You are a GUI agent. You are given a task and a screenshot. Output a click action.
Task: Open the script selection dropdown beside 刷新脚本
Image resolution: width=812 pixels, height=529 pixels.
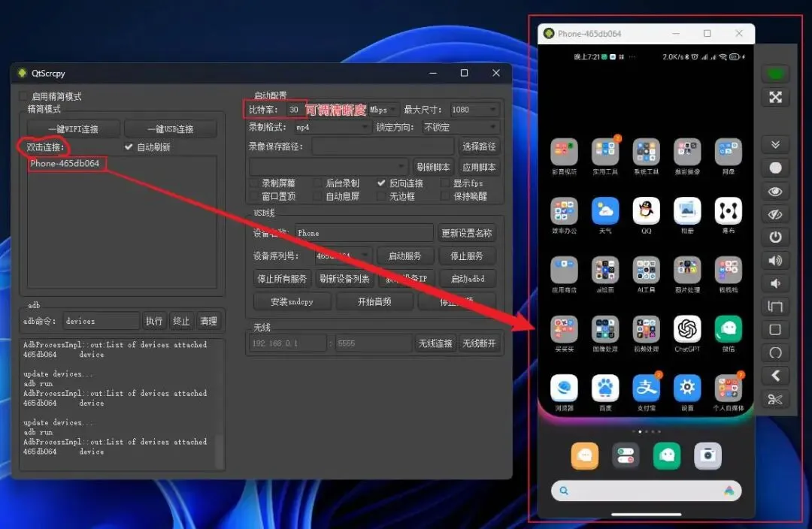[329, 167]
